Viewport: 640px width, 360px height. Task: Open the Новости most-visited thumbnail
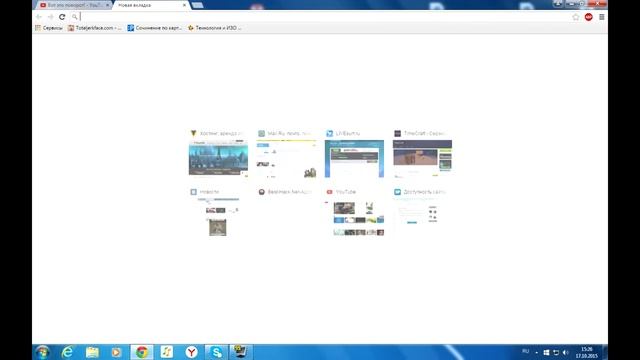[218, 217]
